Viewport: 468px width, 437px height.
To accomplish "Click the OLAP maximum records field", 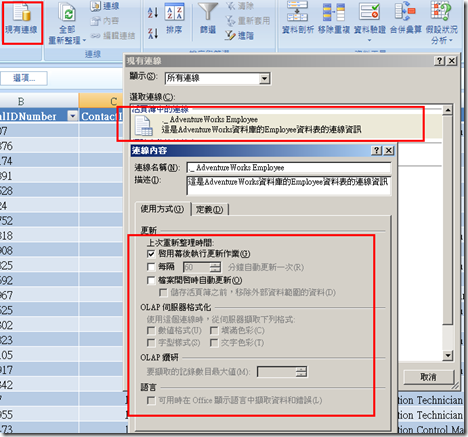I will tap(276, 372).
